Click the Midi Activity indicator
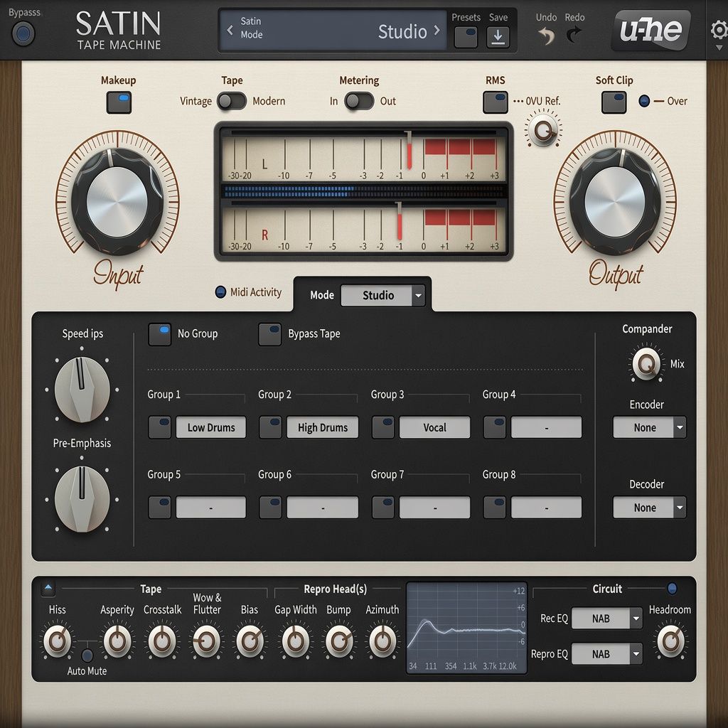This screenshot has width=728, height=728. (220, 292)
